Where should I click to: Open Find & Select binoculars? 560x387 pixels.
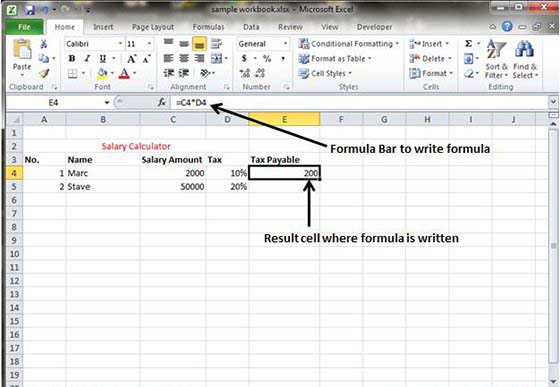click(525, 59)
